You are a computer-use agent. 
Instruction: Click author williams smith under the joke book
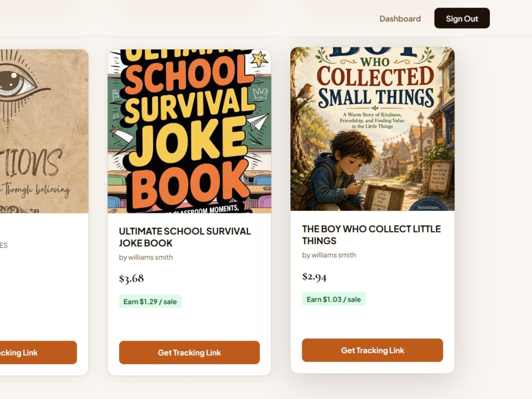click(146, 257)
